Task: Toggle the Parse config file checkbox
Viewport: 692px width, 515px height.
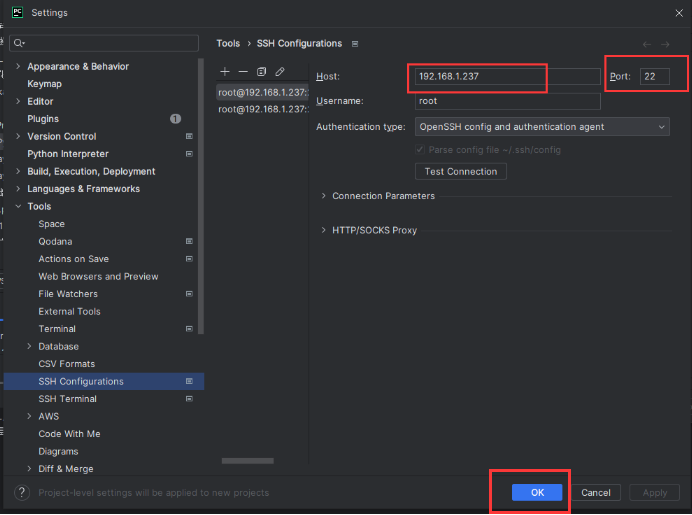Action: [x=421, y=150]
